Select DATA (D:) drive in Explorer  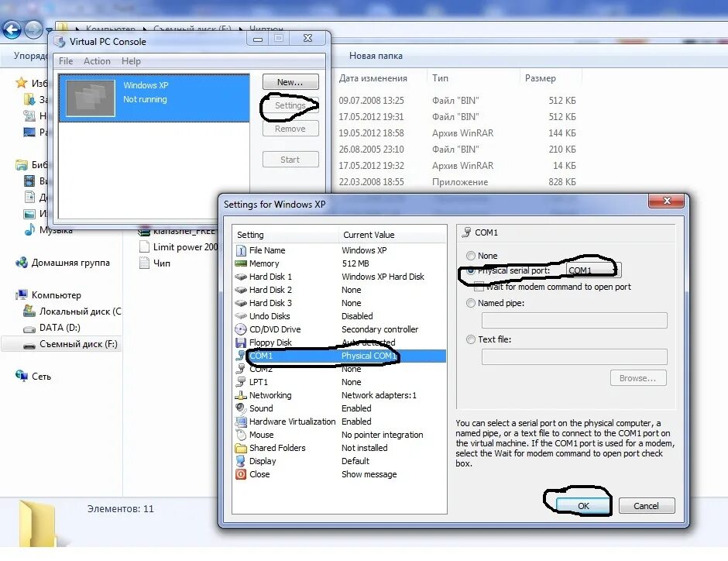click(60, 328)
